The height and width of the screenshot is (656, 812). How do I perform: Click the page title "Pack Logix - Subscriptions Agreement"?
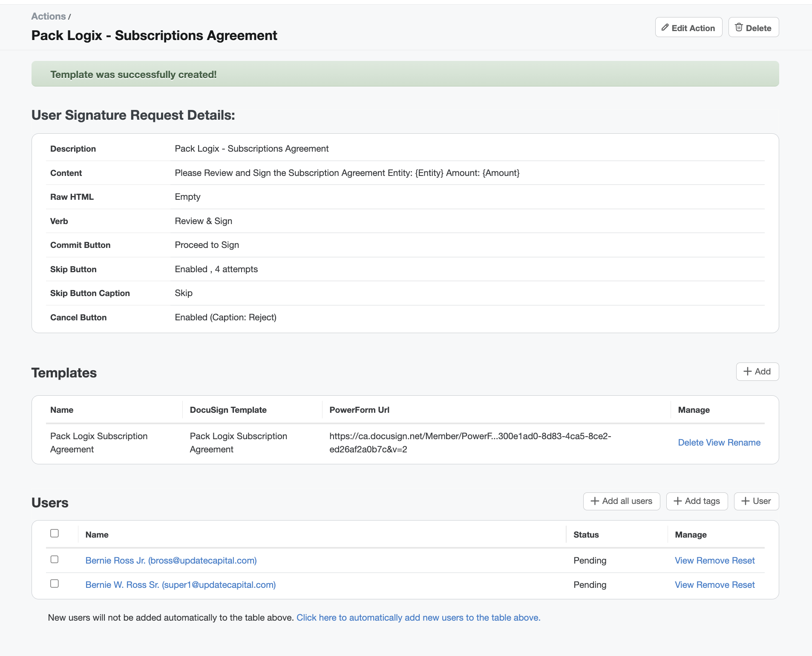coord(154,35)
